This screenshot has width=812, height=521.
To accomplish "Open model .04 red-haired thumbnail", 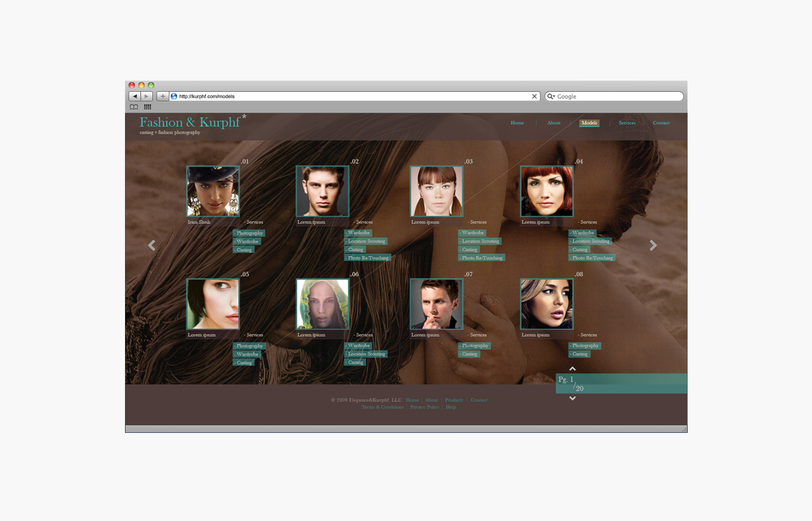I will (x=547, y=191).
